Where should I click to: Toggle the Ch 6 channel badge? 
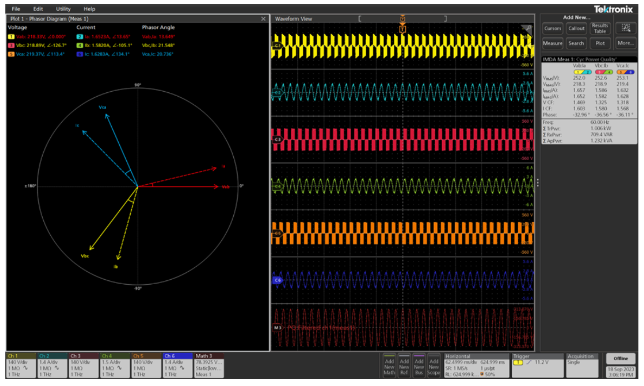click(x=178, y=365)
